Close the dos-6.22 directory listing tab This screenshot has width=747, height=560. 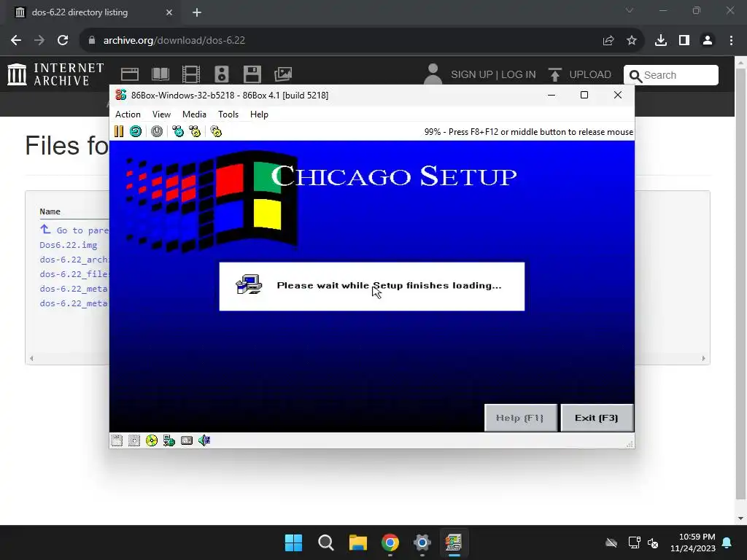pos(169,12)
